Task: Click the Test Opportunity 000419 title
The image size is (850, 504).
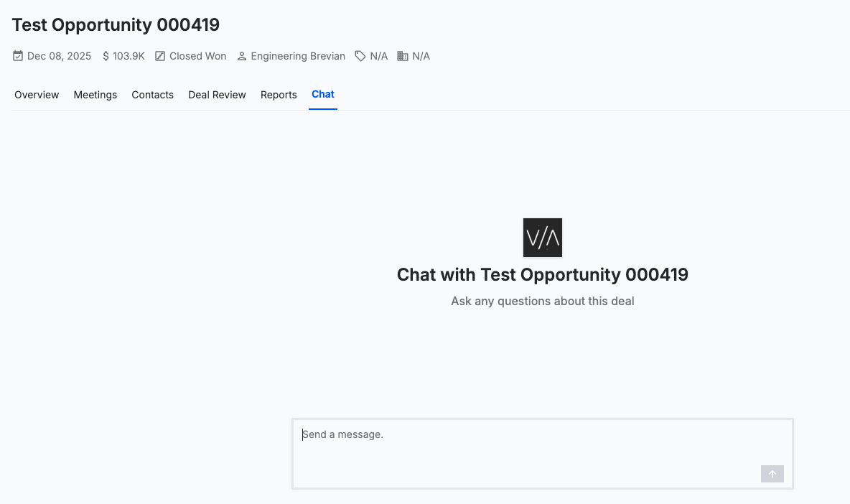Action: pyautogui.click(x=116, y=24)
